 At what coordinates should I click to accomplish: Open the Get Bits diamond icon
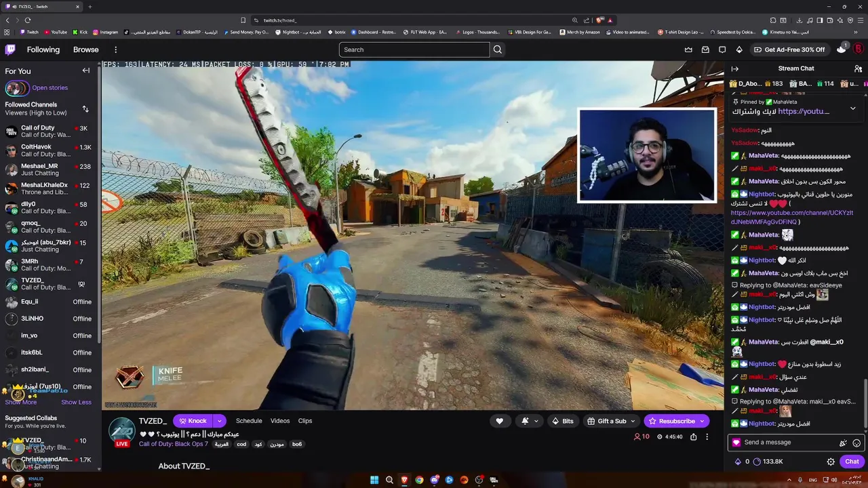739,49
